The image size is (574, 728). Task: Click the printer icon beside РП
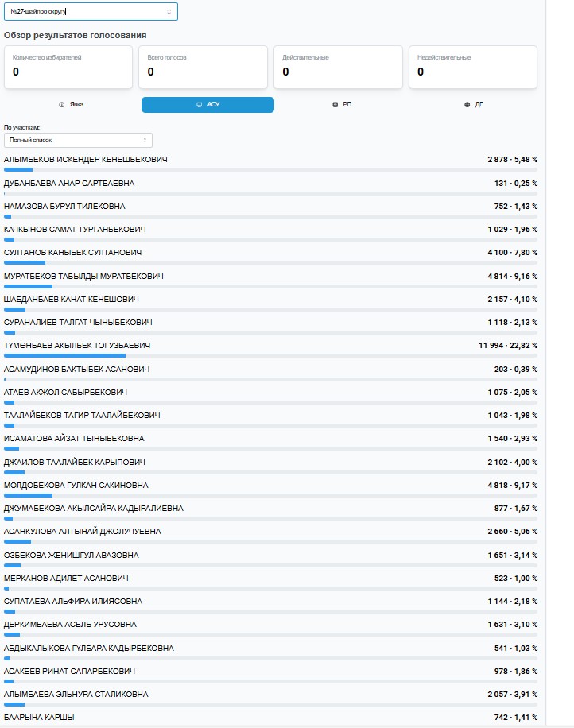335,105
